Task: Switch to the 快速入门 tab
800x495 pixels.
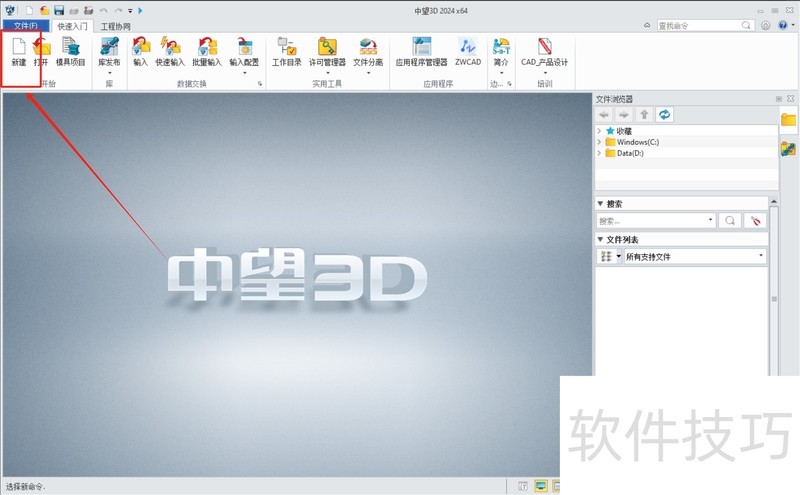Action: tap(72, 26)
